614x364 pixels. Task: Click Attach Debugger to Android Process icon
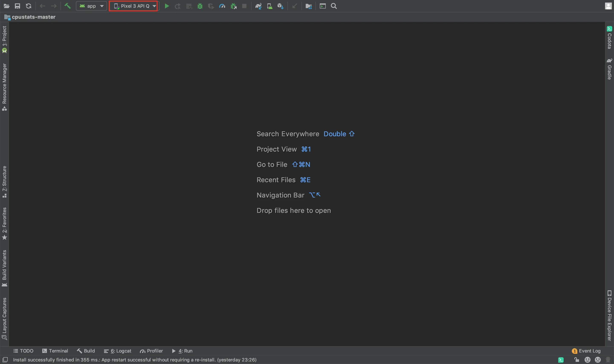233,6
